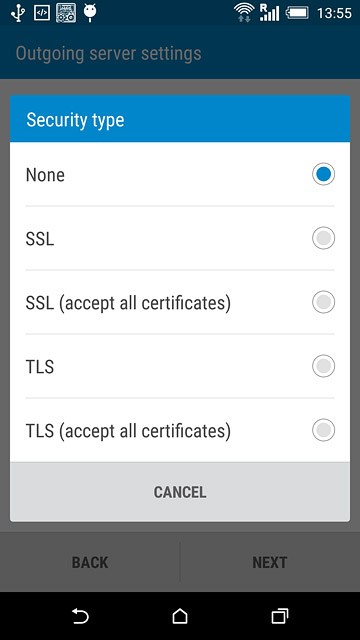The width and height of the screenshot is (360, 640).
Task: Select the None radio button
Action: (324, 174)
